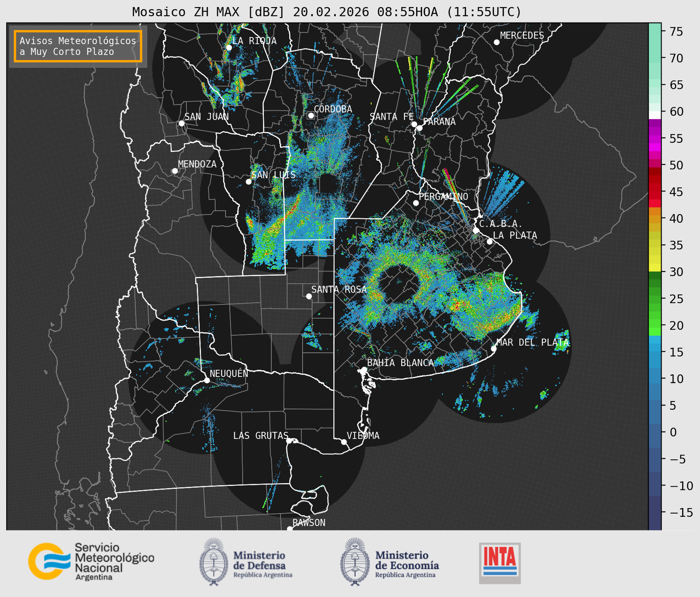The image size is (700, 597).
Task: Click the RAWSON city marker dot
Action: click(x=290, y=529)
